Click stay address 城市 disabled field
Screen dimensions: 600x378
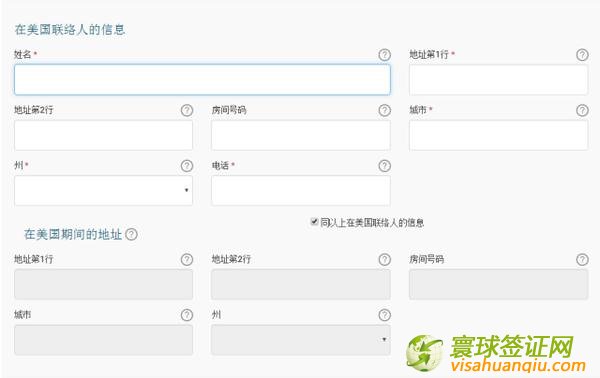pyautogui.click(x=103, y=340)
